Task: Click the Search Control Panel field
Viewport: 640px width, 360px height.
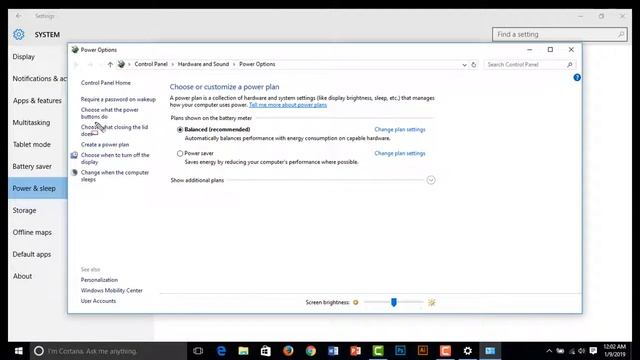Action: tap(529, 64)
